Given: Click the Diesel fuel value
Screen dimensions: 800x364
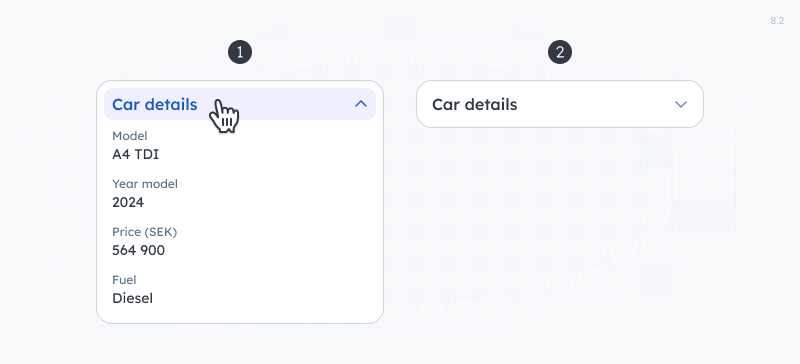Looking at the screenshot, I should [132, 298].
